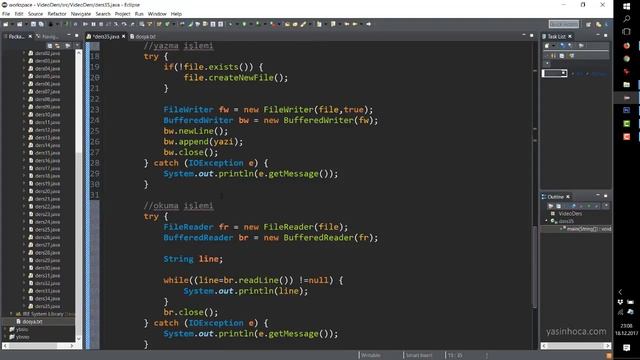Open the Windows notification center icon
640x360 pixels.
(627, 348)
